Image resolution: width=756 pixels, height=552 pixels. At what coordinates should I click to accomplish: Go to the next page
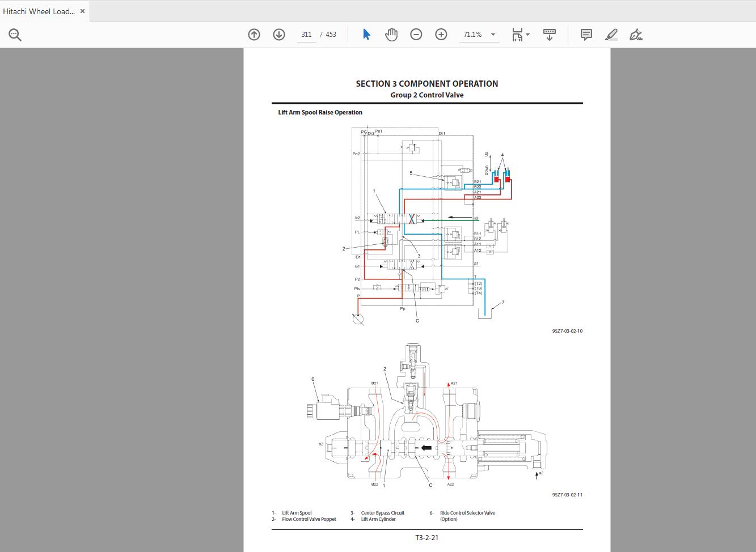coord(278,34)
